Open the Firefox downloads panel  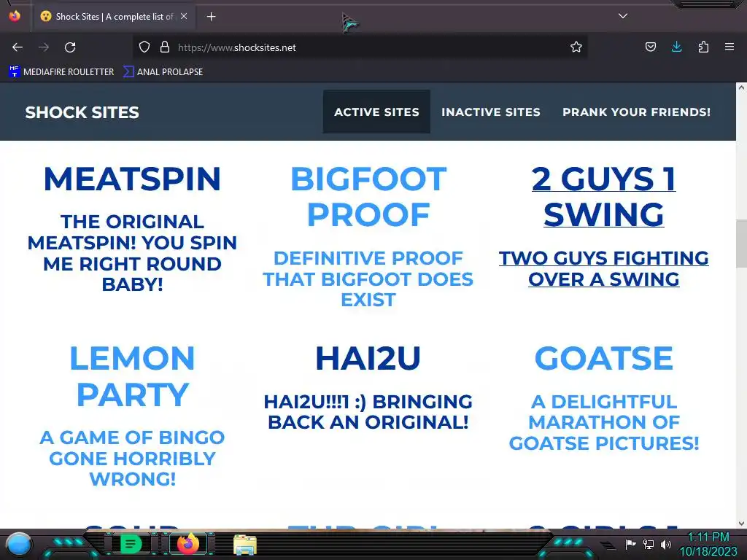coord(676,47)
